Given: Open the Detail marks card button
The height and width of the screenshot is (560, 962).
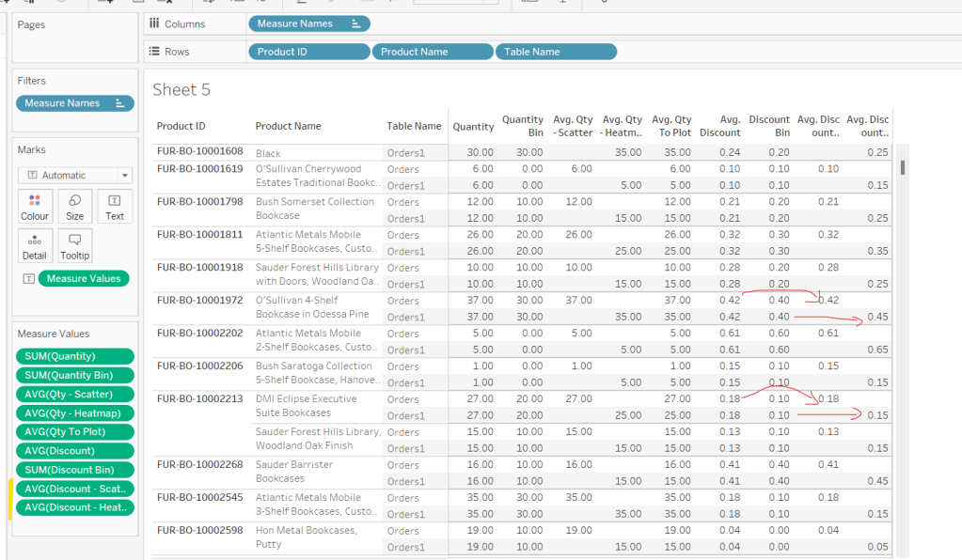Looking at the screenshot, I should pyautogui.click(x=35, y=245).
